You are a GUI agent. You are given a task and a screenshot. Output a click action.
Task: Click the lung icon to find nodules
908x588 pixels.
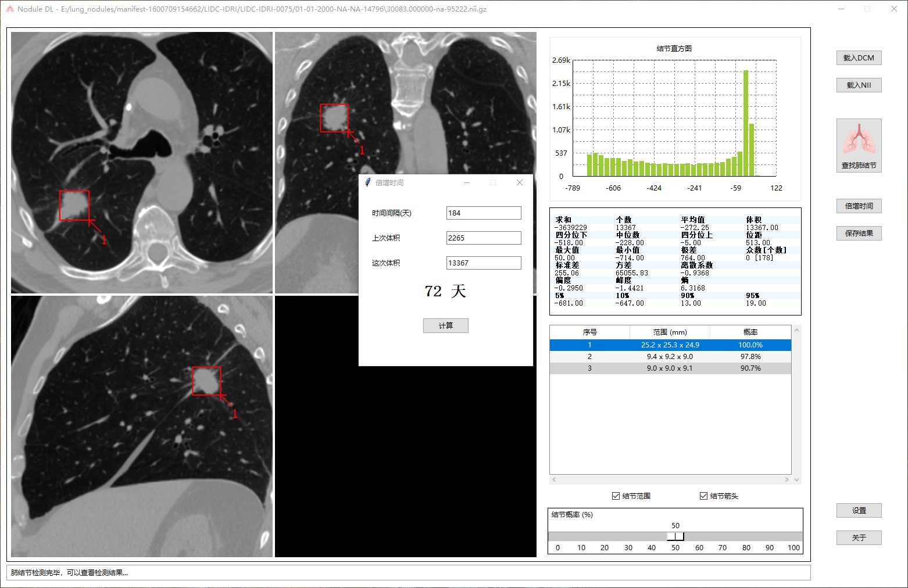click(x=859, y=145)
